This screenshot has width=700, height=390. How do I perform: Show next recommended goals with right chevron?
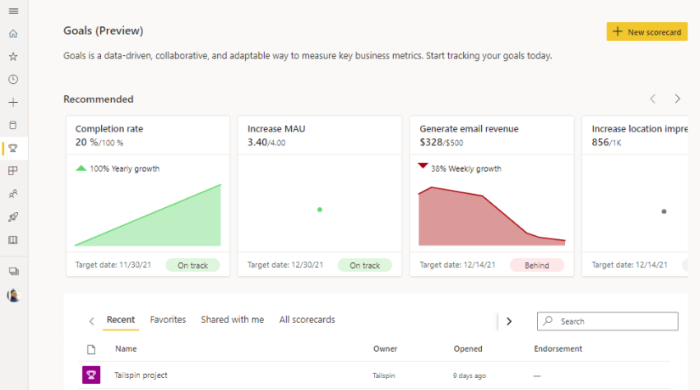coord(677,99)
